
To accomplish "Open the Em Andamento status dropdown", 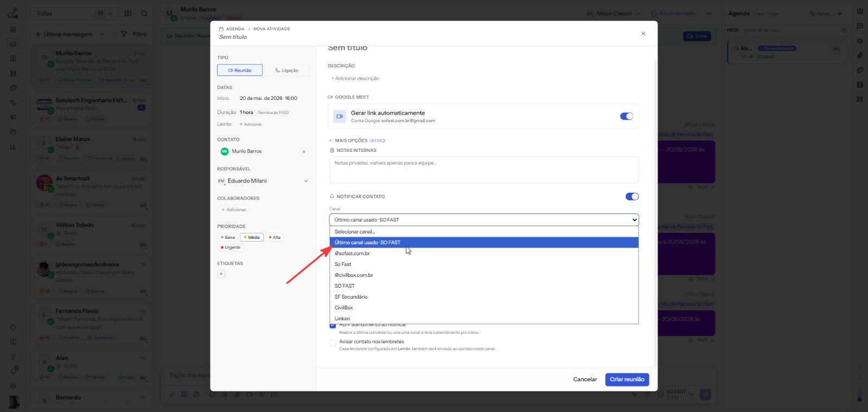I will tap(673, 14).
